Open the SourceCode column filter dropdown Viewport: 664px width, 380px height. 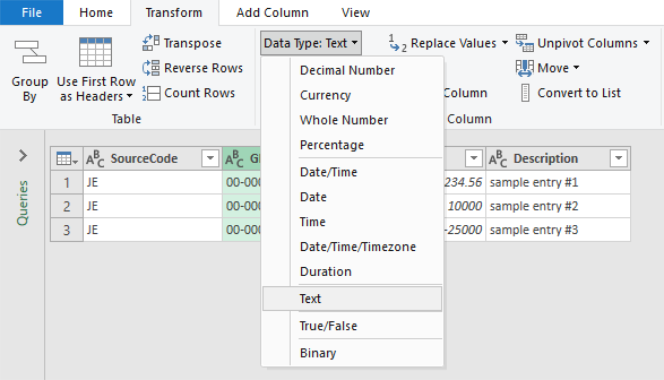coord(210,158)
